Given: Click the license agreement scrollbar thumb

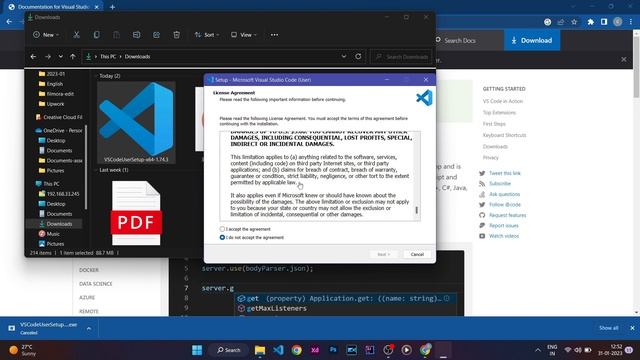Looking at the screenshot, I should (416, 210).
